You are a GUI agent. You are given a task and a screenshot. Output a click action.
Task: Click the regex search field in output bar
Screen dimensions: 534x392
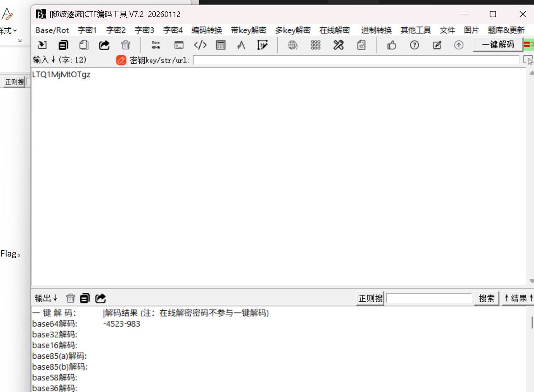pyautogui.click(x=429, y=298)
